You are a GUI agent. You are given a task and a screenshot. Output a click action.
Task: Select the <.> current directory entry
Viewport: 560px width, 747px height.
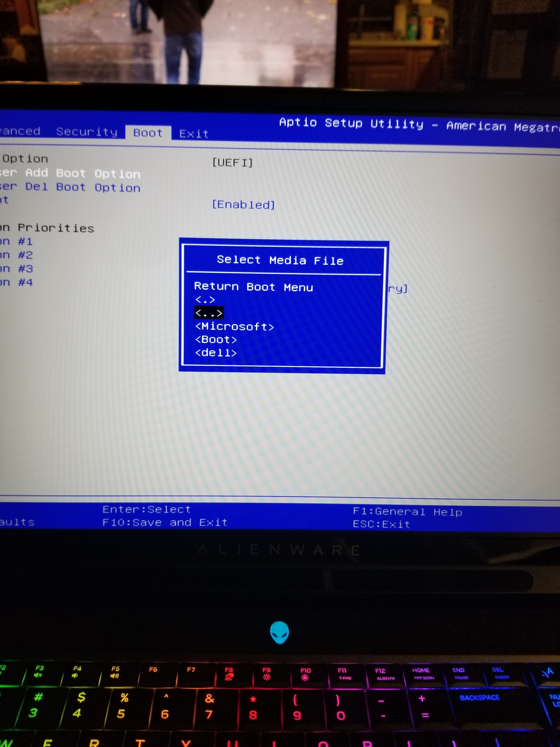[205, 300]
